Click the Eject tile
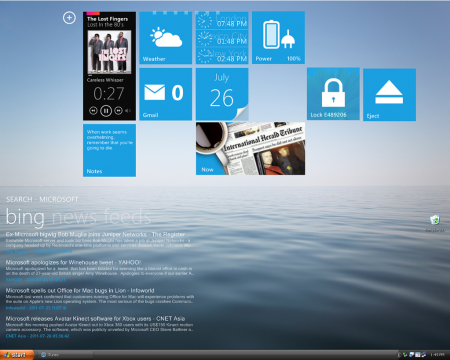Viewport: 450px width, 360px height. pos(389,95)
